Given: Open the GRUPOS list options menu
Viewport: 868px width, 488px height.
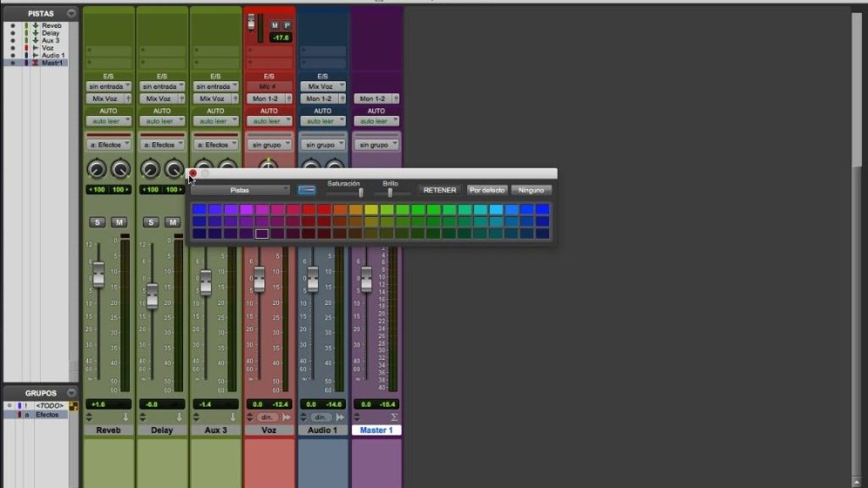Looking at the screenshot, I should (71, 393).
